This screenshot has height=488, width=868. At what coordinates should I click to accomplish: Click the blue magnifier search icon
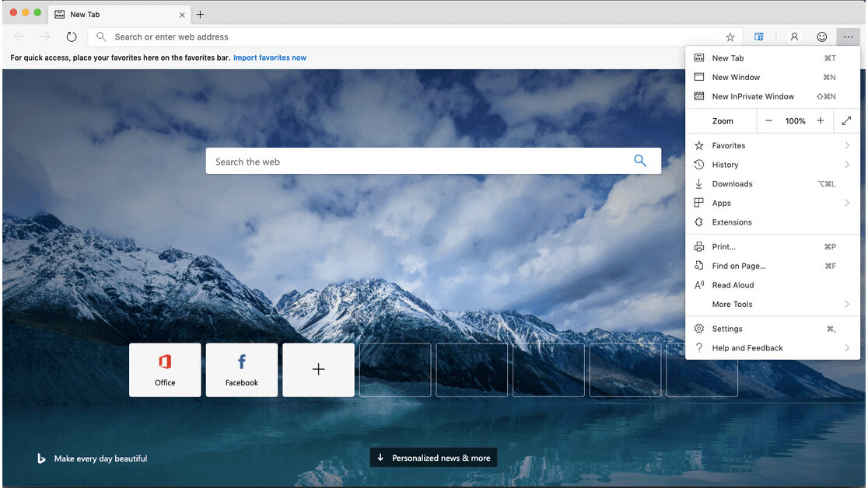pos(640,161)
